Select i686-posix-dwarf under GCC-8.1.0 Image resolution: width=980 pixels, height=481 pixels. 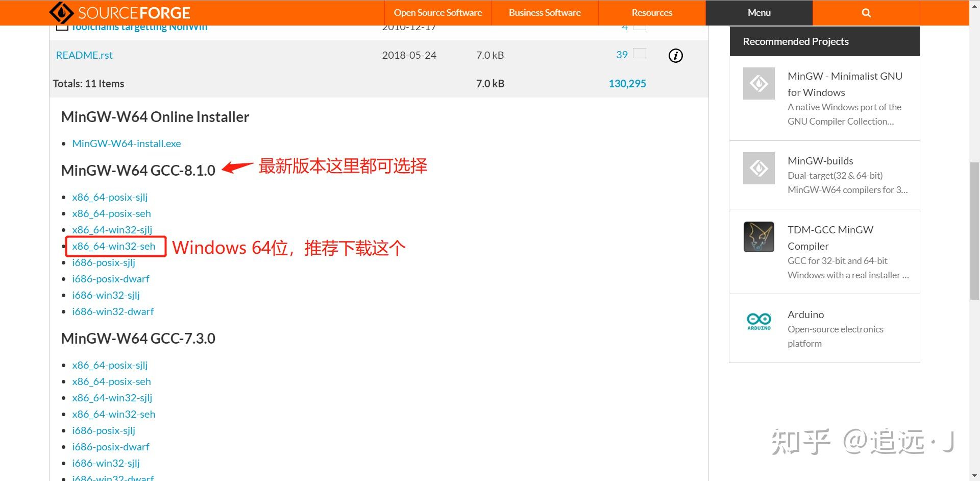coord(111,279)
